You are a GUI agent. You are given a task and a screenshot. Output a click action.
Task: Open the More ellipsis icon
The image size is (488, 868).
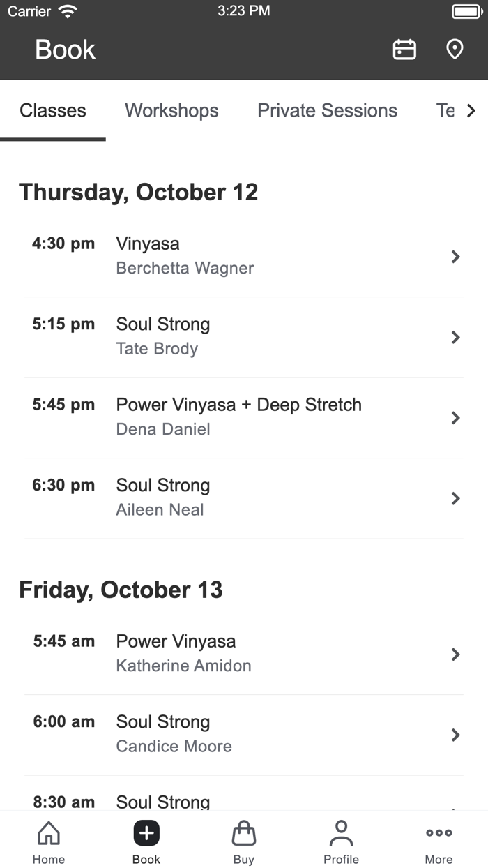click(x=439, y=832)
